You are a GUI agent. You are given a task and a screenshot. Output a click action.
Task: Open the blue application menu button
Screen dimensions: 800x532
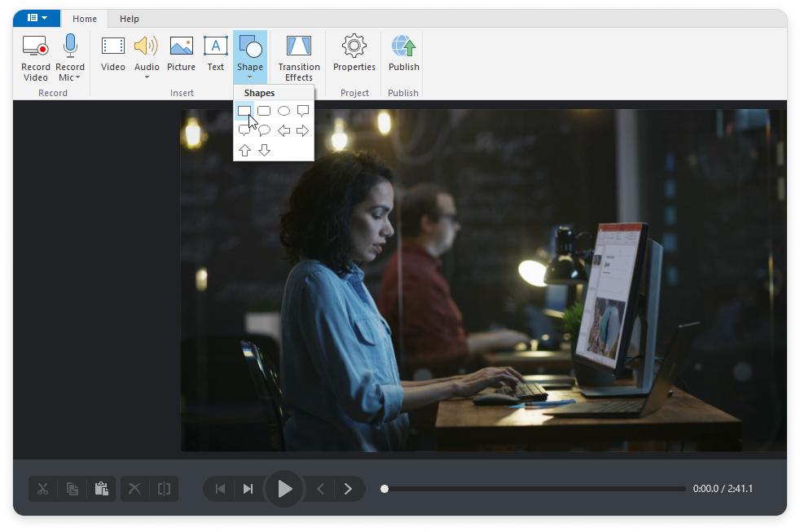(37, 18)
